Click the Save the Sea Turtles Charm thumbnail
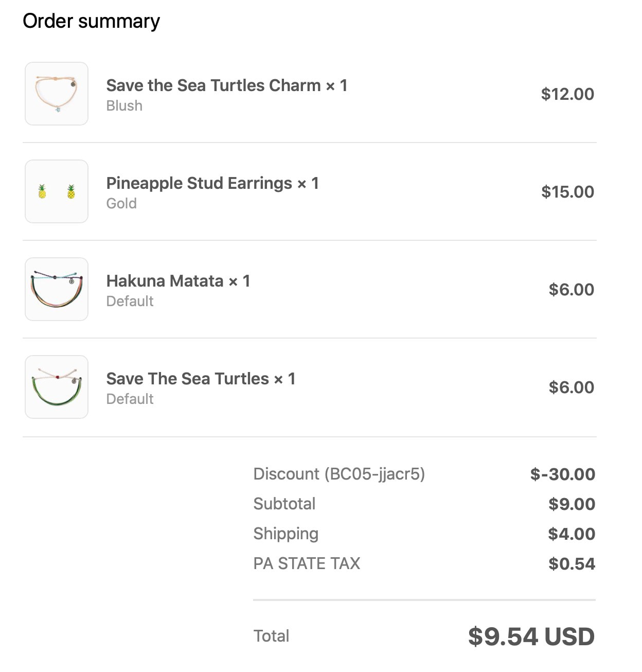This screenshot has height=672, width=642. [57, 94]
